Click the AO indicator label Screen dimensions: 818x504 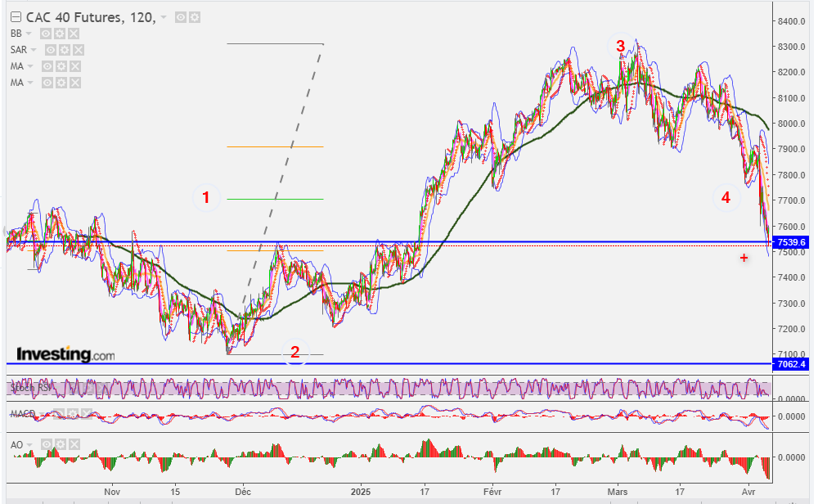pos(16,444)
